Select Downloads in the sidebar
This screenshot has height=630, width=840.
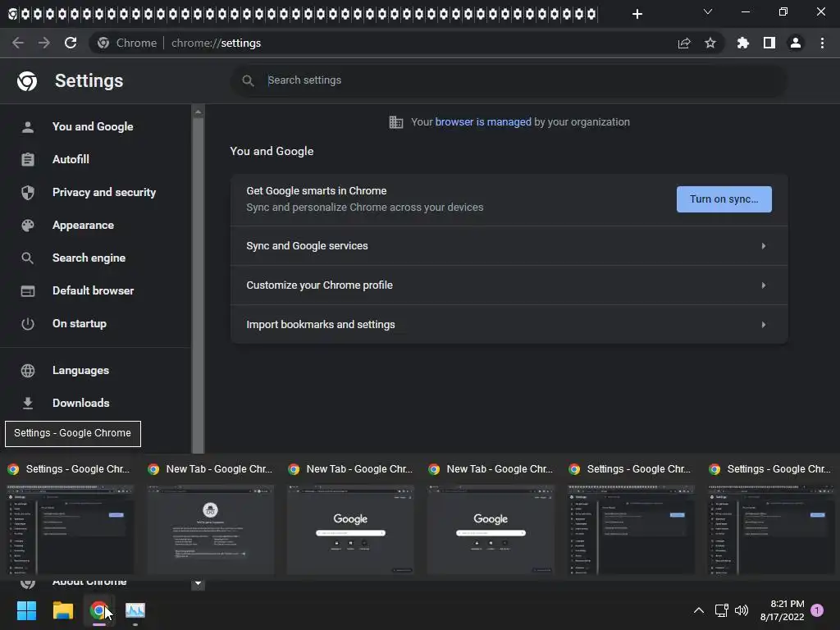coord(81,403)
